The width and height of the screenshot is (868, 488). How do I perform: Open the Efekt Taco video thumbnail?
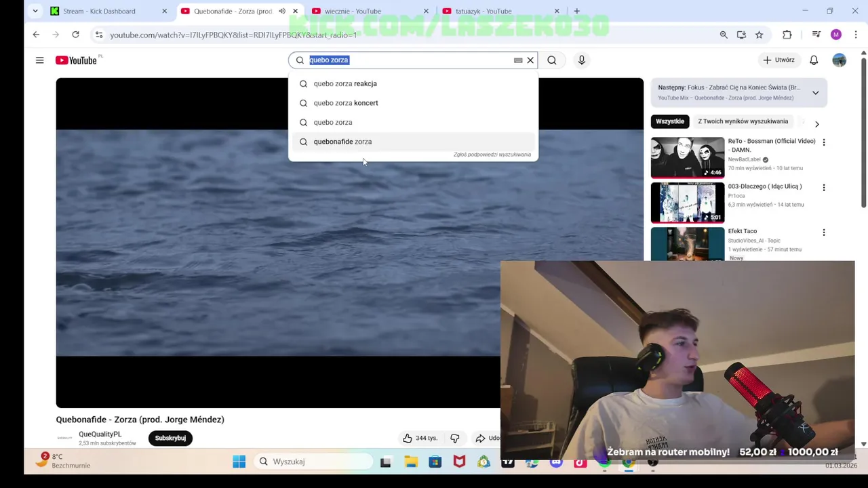pos(688,243)
